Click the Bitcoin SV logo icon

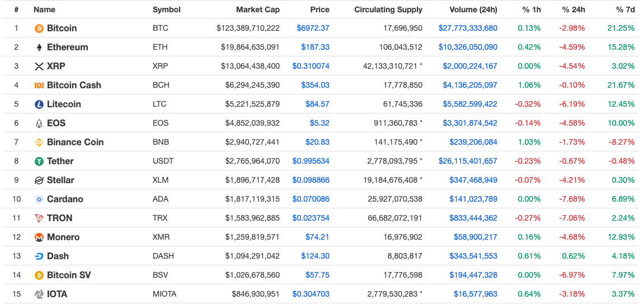coord(39,275)
